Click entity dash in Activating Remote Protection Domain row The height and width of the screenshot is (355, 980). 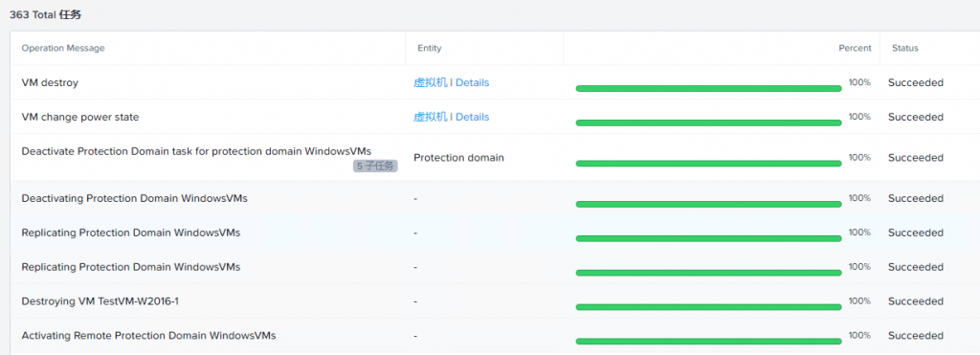(415, 336)
